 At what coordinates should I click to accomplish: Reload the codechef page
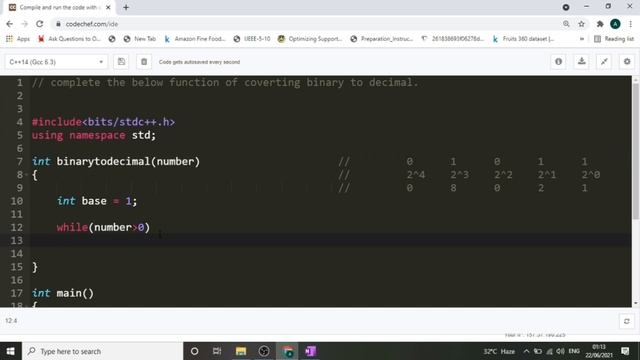click(40, 24)
